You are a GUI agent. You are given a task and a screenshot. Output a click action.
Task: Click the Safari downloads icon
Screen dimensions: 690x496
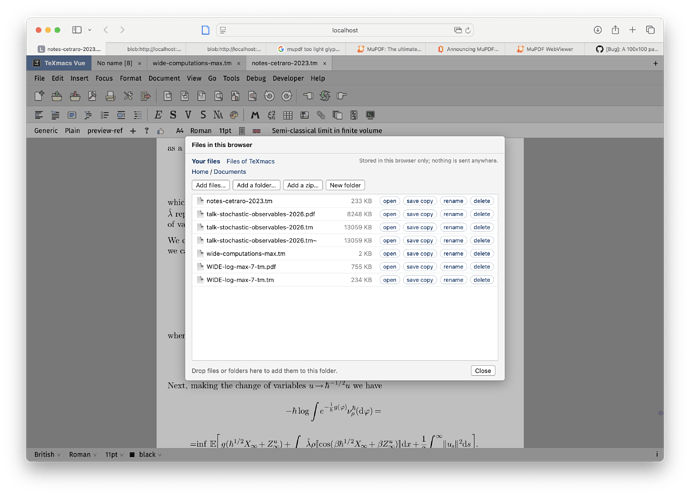coord(598,30)
